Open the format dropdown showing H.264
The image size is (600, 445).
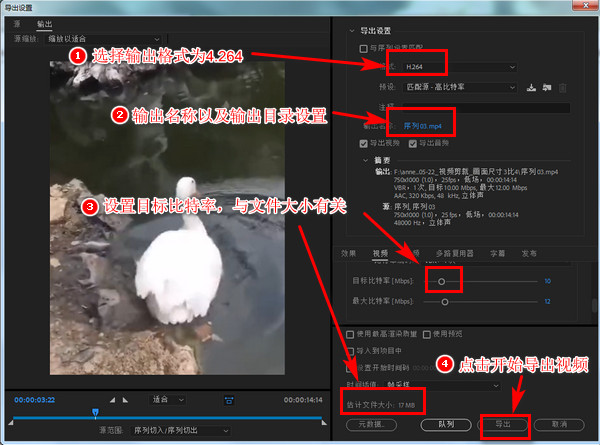coord(460,67)
